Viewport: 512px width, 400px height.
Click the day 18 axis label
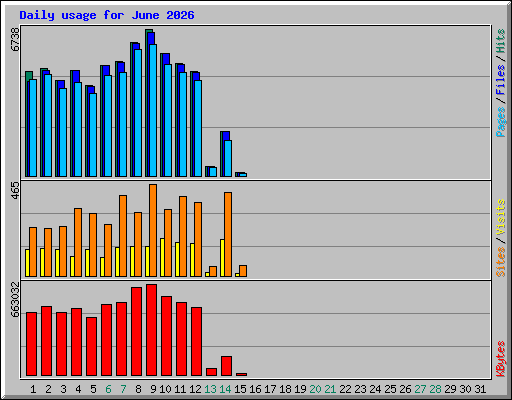coord(285,389)
